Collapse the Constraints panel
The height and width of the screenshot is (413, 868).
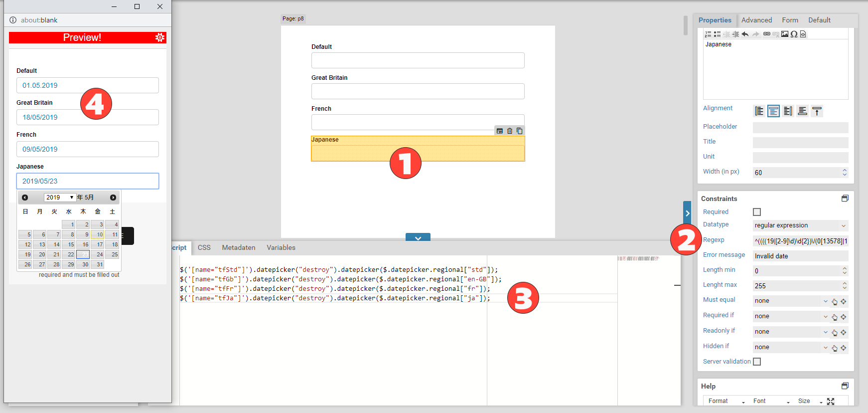click(x=845, y=199)
